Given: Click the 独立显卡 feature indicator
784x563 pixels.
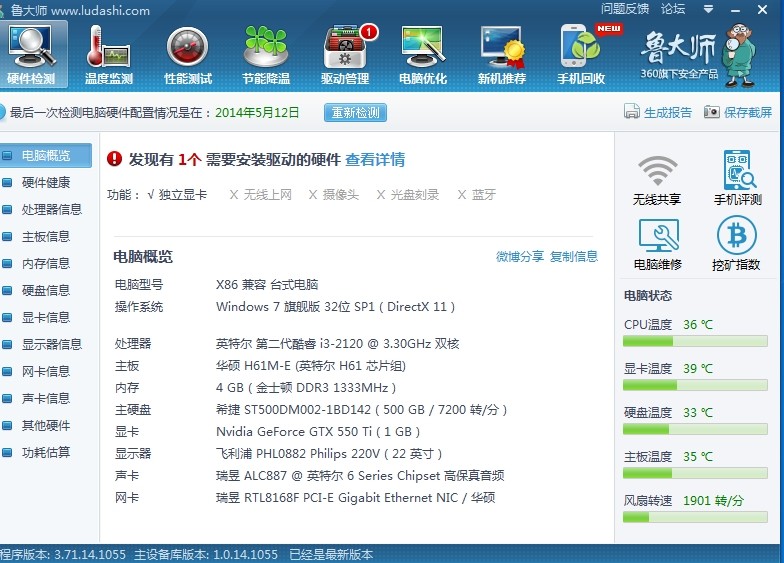Looking at the screenshot, I should point(177,194).
